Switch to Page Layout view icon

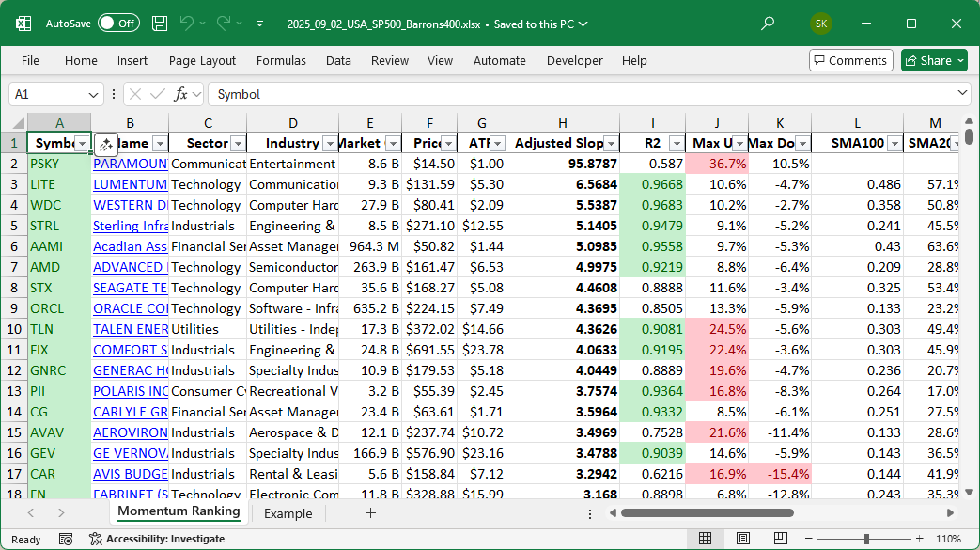[742, 539]
